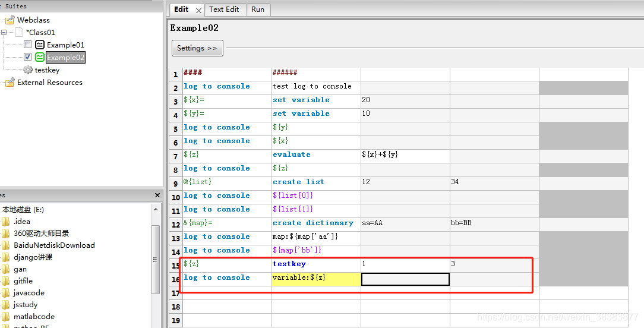Close the files panel with X
The height and width of the screenshot is (328, 644).
point(157,195)
